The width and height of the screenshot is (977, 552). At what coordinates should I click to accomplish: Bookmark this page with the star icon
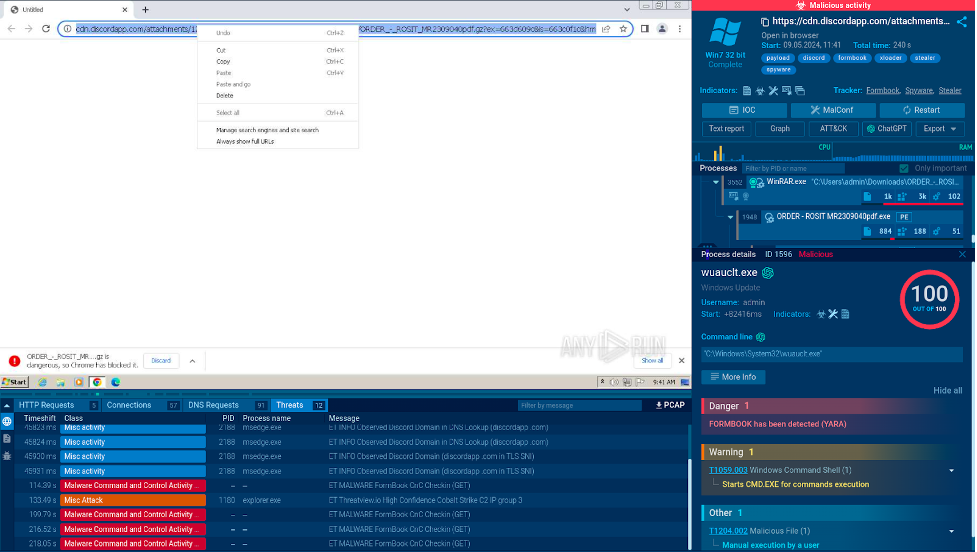click(x=623, y=29)
